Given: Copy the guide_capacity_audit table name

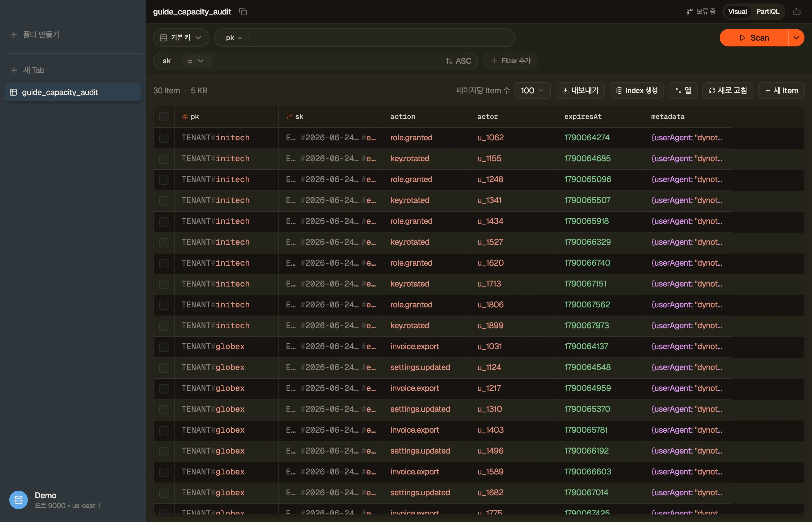Looking at the screenshot, I should click(243, 12).
